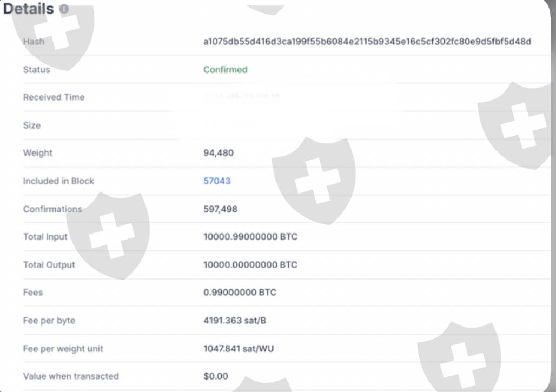Screen dimensions: 556x392
Task: Click the green Confirmed status text
Action: (x=225, y=70)
